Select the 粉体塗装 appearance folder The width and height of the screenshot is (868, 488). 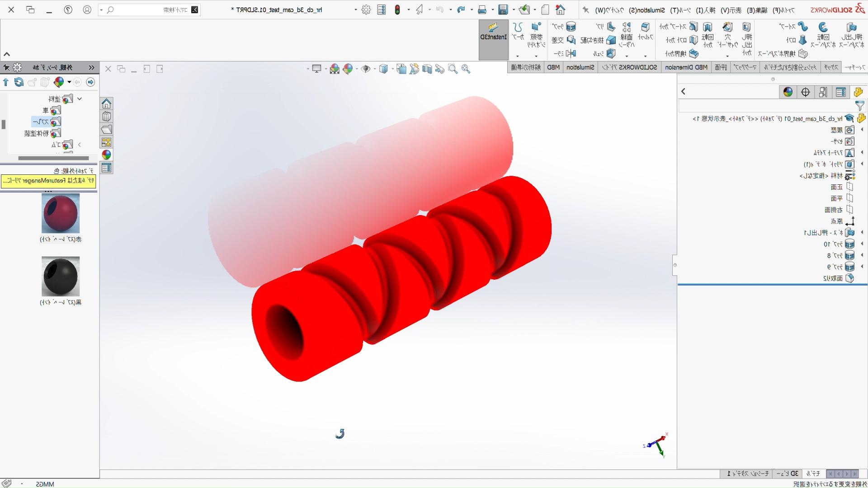pyautogui.click(x=42, y=133)
